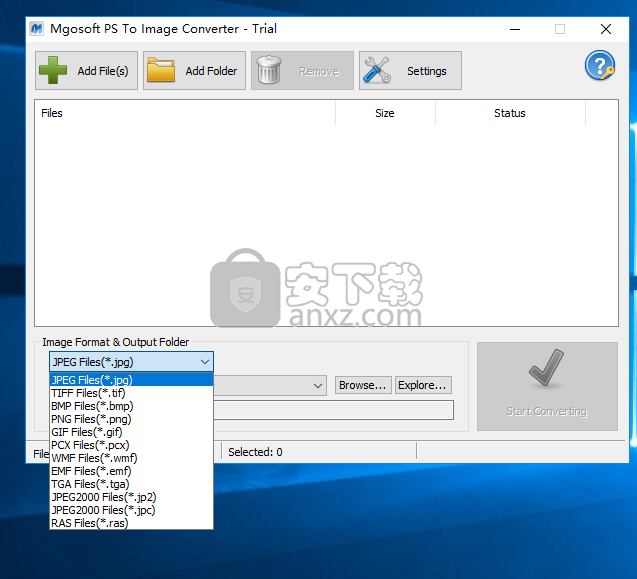Image resolution: width=637 pixels, height=579 pixels.
Task: Click the green plus Add File(s) icon
Action: 53,70
